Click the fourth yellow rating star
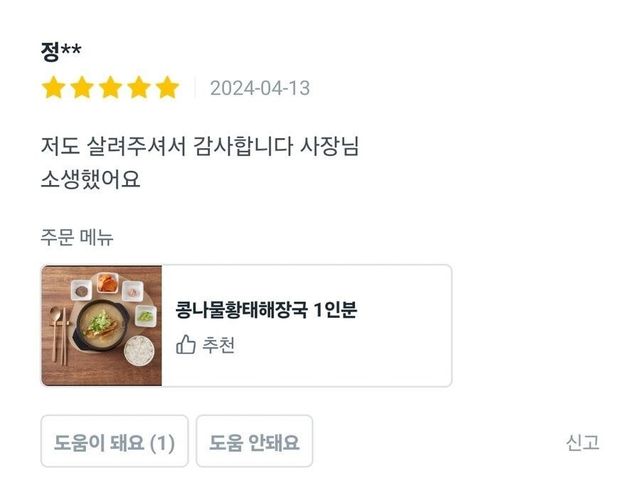This screenshot has width=640, height=498. click(139, 88)
